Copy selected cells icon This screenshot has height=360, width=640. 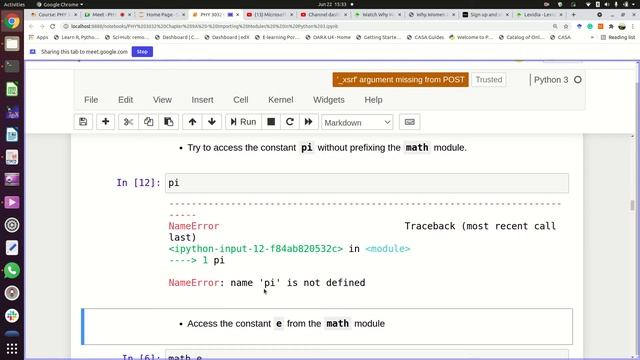point(148,122)
